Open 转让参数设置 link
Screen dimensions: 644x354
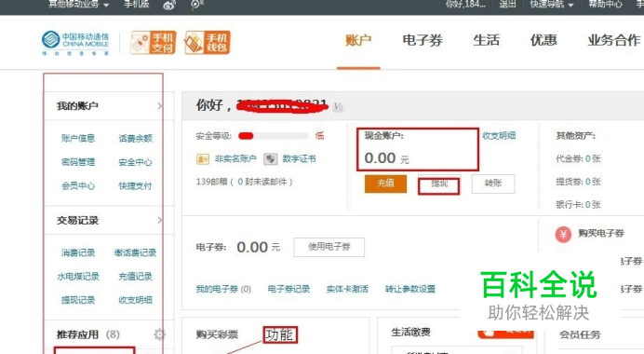410,289
